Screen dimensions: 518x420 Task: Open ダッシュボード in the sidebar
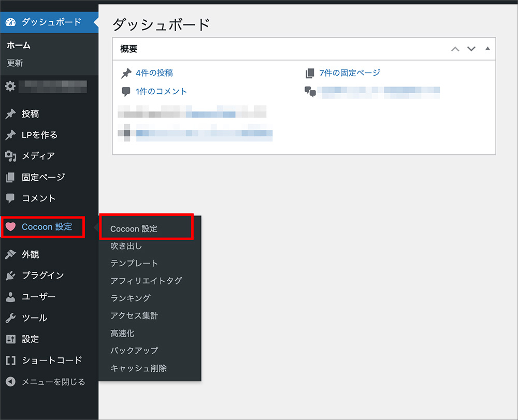(49, 22)
